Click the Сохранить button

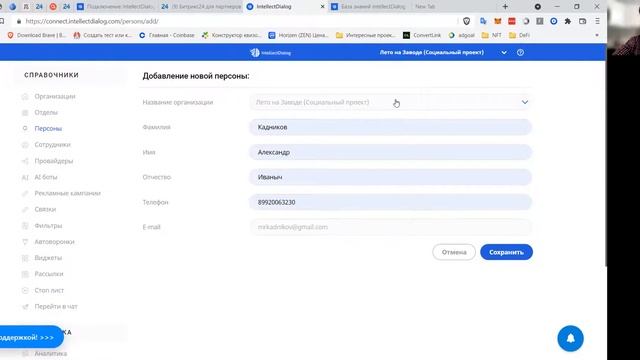506,252
